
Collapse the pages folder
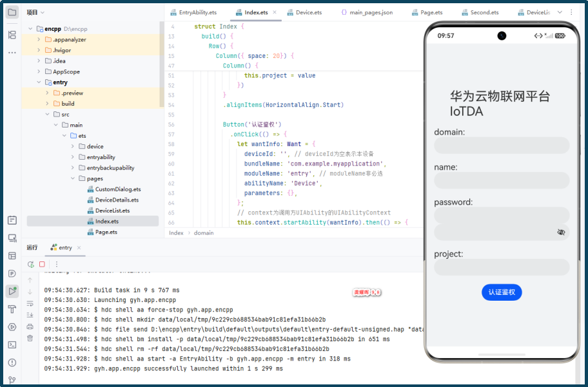tap(73, 178)
